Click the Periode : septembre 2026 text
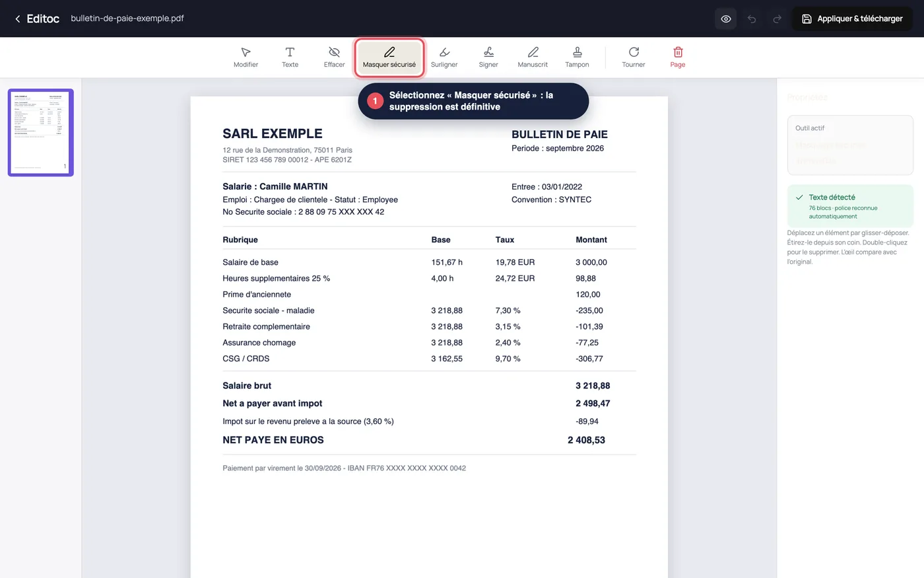The width and height of the screenshot is (924, 578). 558,148
